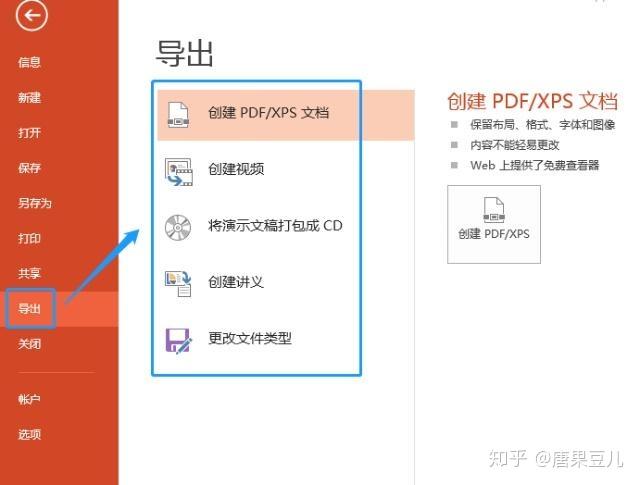Choose 打开 from the backstage menu
Viewport: 640px width, 485px height.
29,133
